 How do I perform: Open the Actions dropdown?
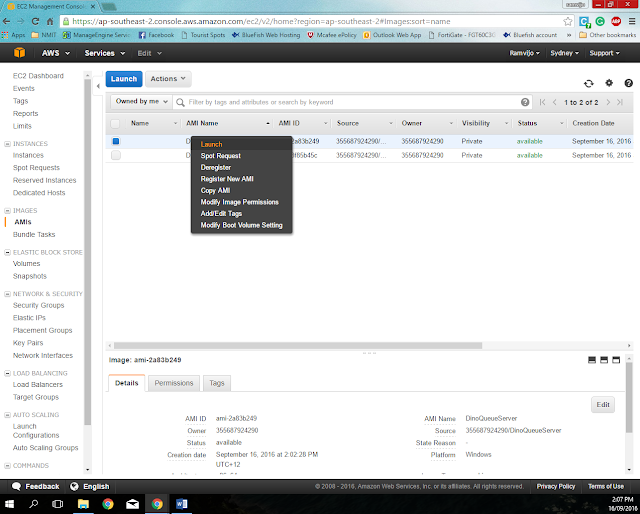coord(168,79)
